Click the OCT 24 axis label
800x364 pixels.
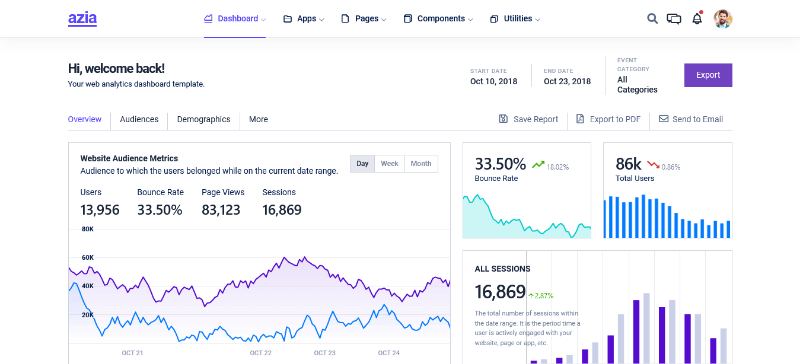388,352
